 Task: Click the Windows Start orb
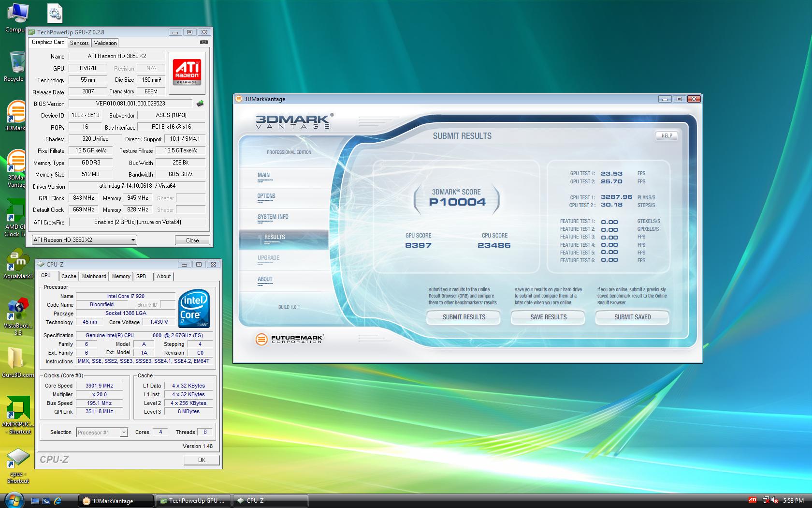click(13, 500)
